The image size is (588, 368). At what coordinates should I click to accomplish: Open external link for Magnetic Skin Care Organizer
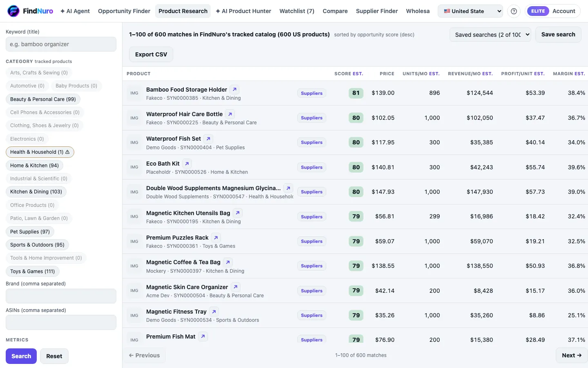236,287
